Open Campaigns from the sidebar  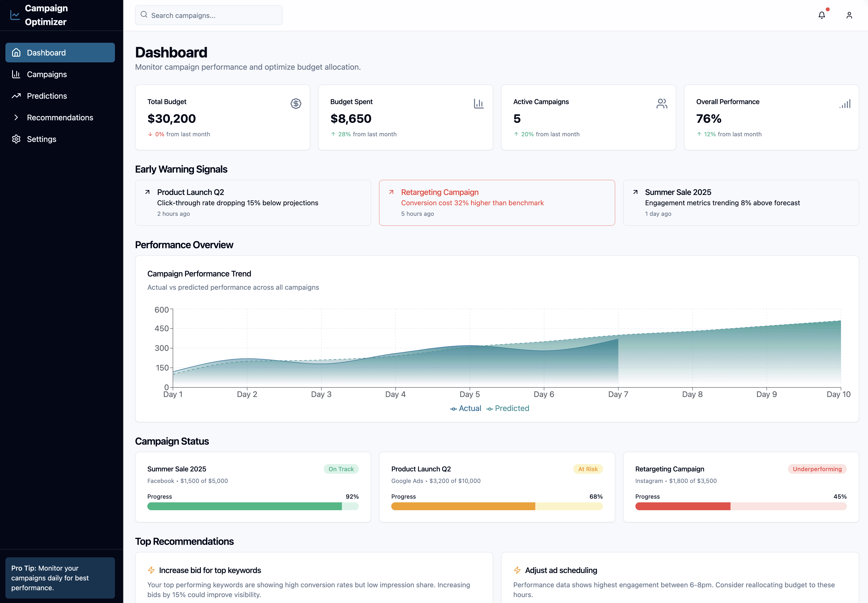coord(47,74)
